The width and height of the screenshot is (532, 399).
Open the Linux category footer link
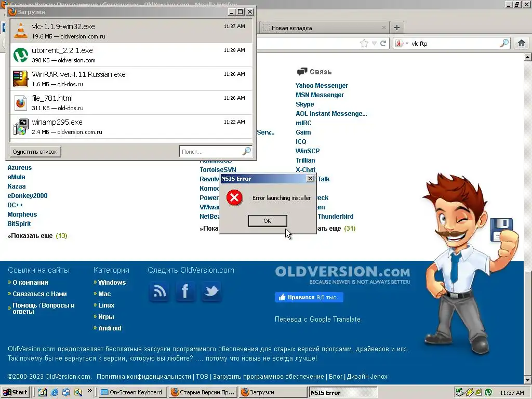tap(106, 305)
